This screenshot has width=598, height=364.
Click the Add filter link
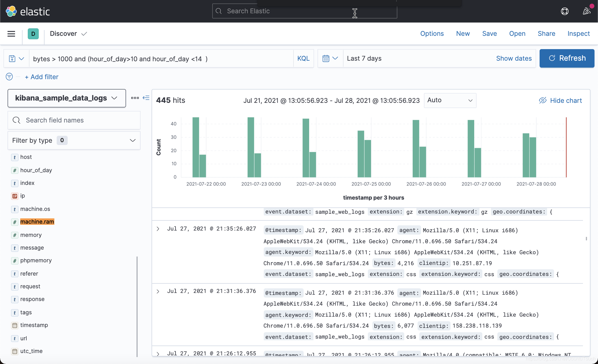click(42, 77)
